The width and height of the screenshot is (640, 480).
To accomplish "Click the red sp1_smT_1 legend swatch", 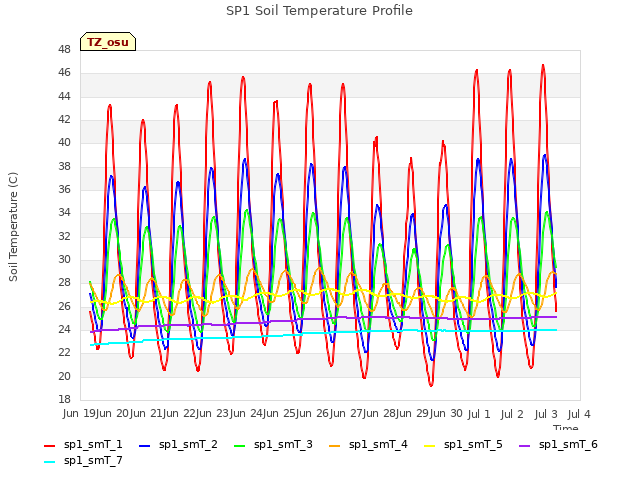I will point(49,446).
